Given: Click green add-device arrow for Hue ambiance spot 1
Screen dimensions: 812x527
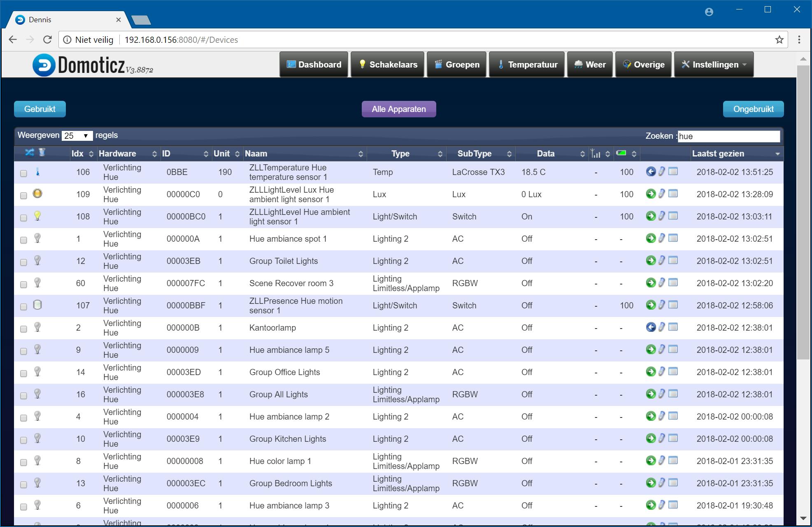Looking at the screenshot, I should coord(651,238).
